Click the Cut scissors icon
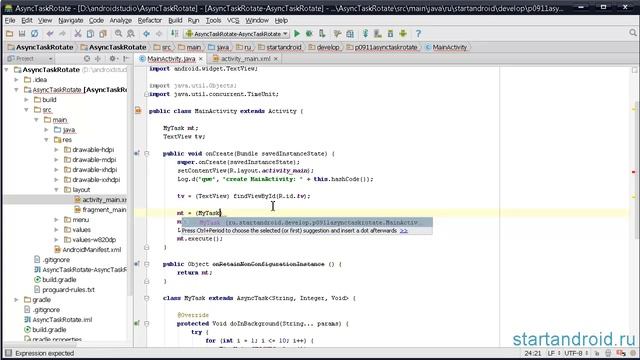This screenshot has width=640, height=360. point(78,33)
